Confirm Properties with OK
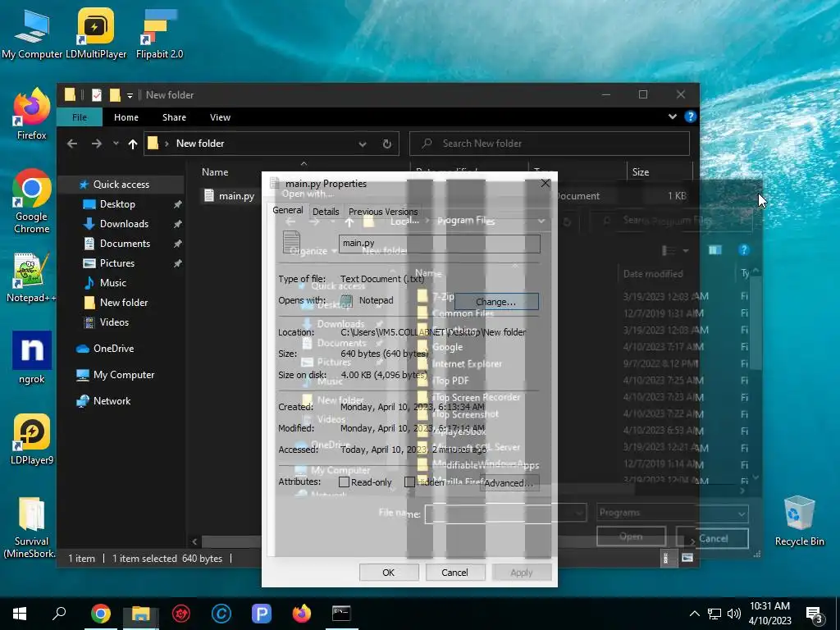This screenshot has height=630, width=840. [388, 572]
